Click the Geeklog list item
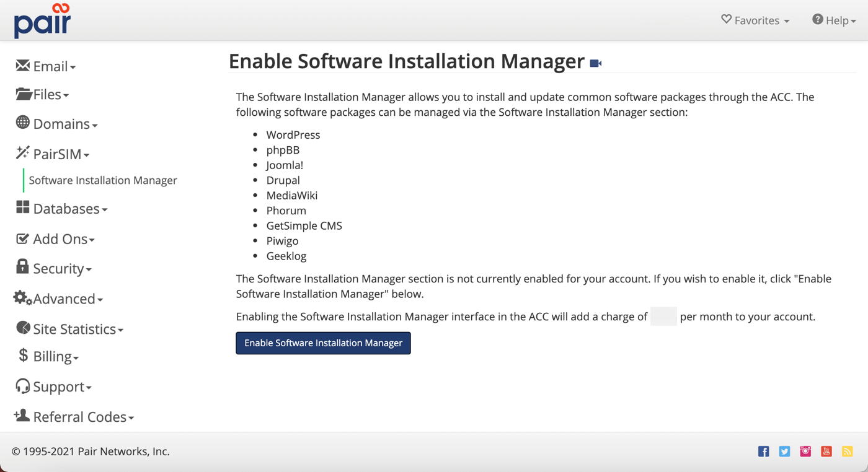The width and height of the screenshot is (868, 472). pos(286,256)
